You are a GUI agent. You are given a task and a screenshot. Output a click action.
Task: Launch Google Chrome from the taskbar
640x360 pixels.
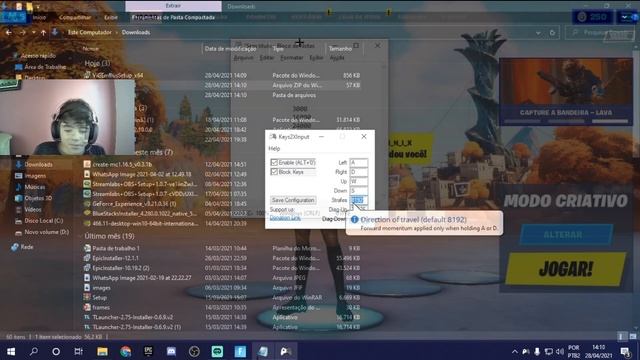pyautogui.click(x=125, y=351)
